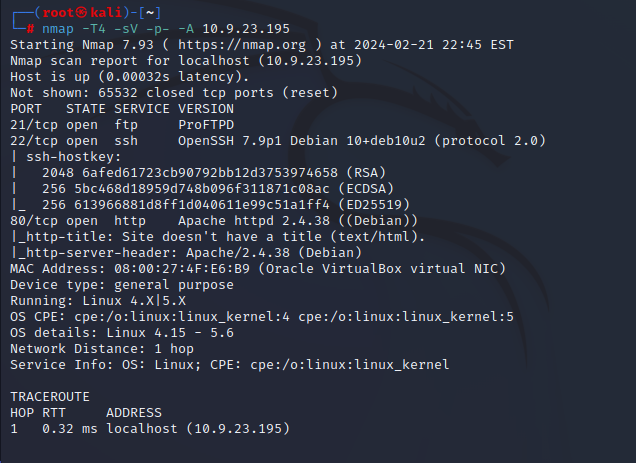This screenshot has width=636, height=463.
Task: Click the https://nmap.org URL
Action: pos(242,45)
